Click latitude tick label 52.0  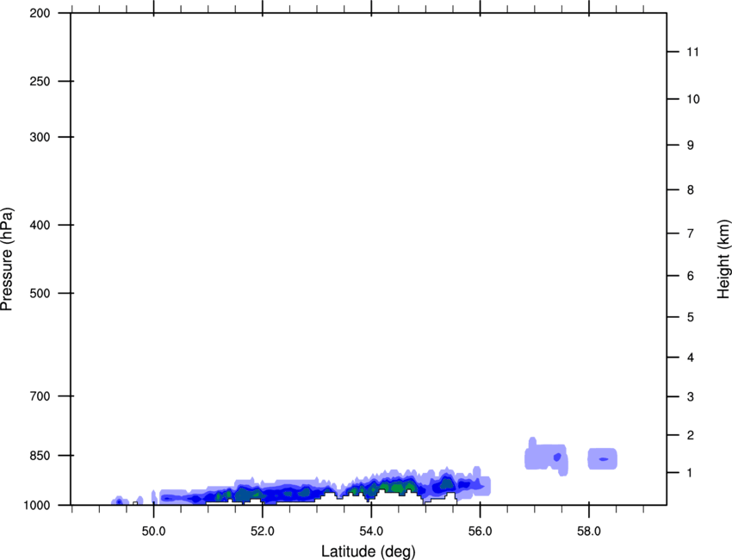coord(263,532)
